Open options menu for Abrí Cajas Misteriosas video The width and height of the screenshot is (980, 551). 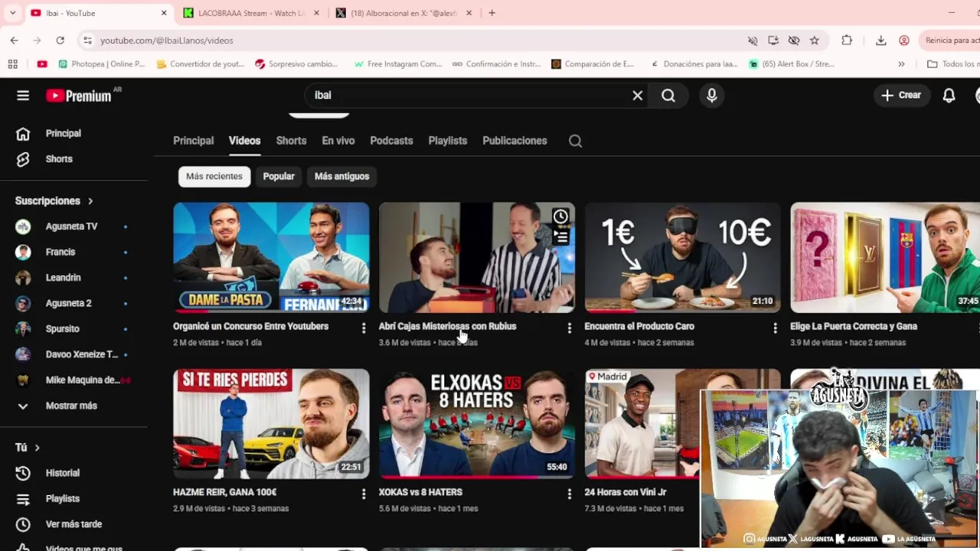(569, 328)
